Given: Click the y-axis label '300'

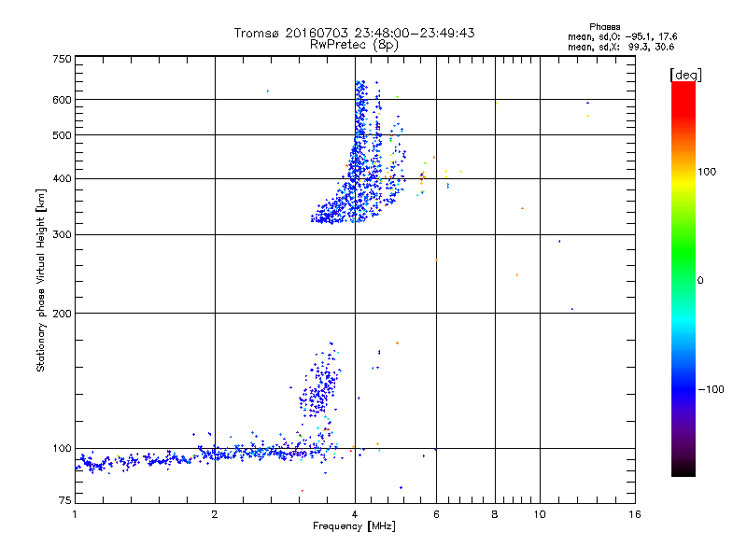Looking at the screenshot, I should point(62,235).
